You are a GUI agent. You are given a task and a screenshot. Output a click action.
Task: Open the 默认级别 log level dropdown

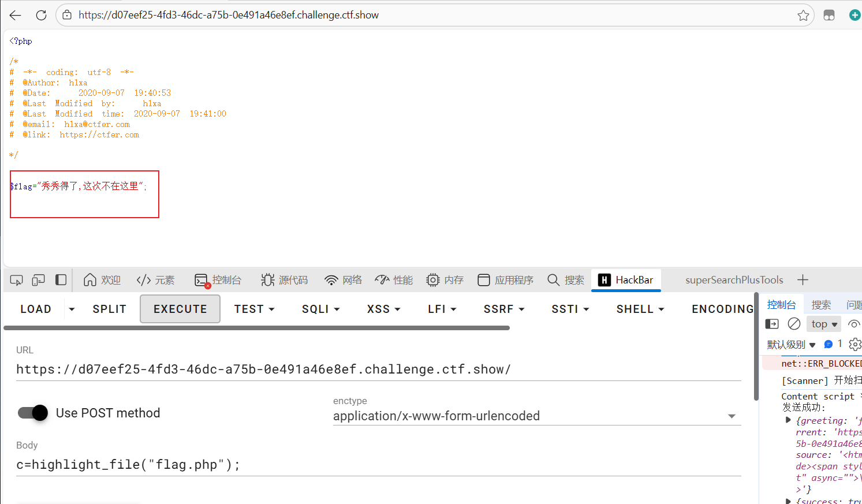pyautogui.click(x=791, y=345)
